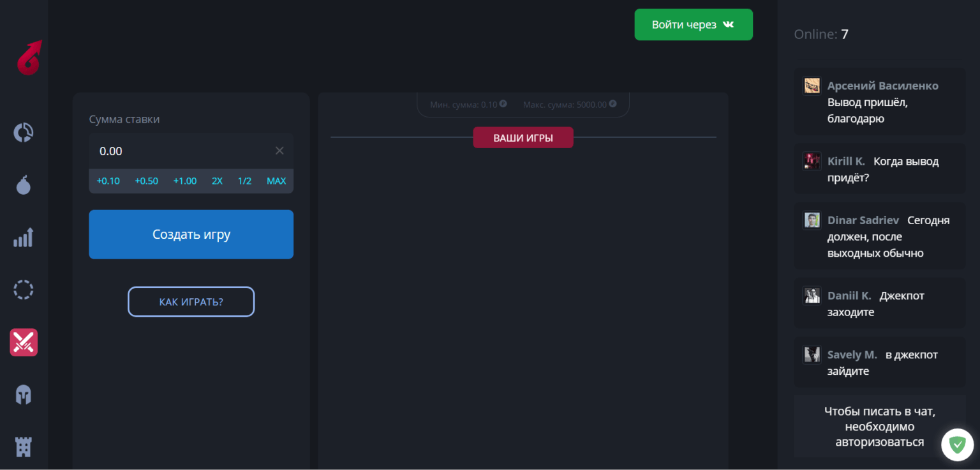The image size is (980, 470).
Task: Click the Создать игру button
Action: [x=191, y=234]
